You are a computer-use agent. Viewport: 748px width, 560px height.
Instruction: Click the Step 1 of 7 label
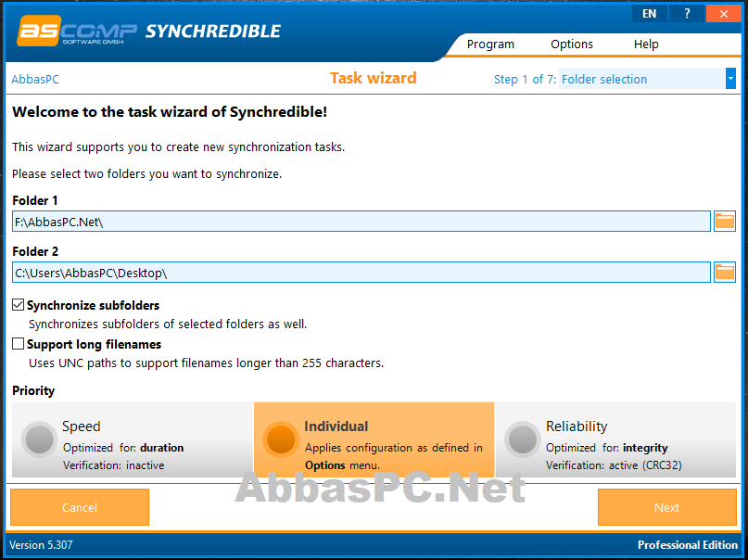(525, 79)
